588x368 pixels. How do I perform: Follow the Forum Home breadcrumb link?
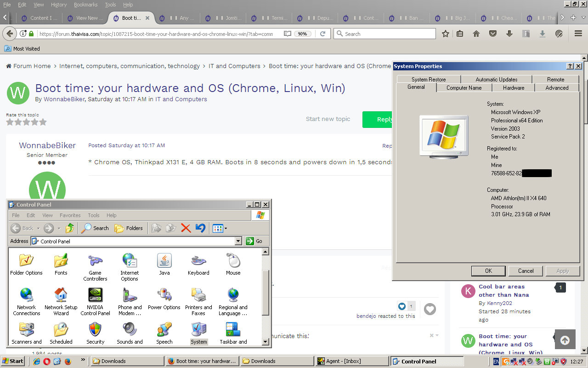(28, 66)
